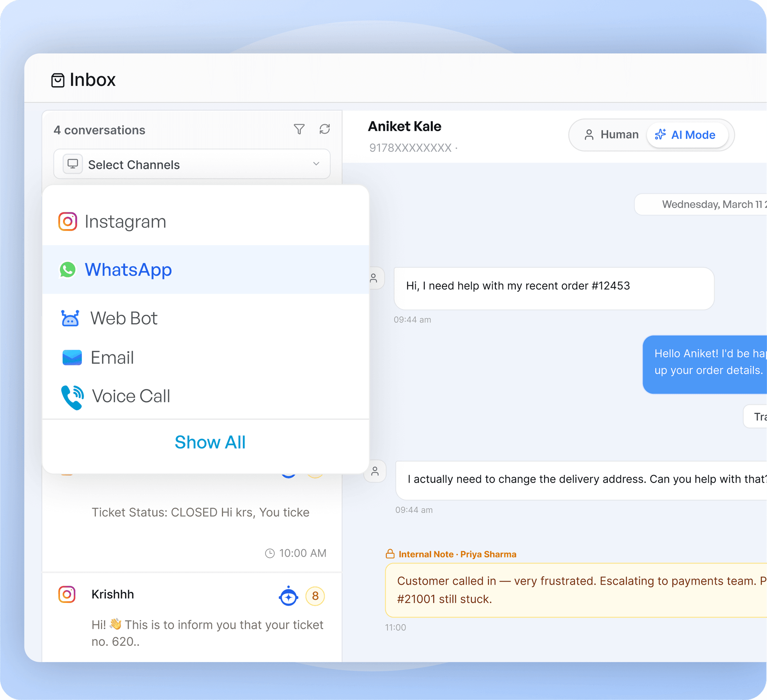Click the message about order #12453
Image resolution: width=767 pixels, height=700 pixels.
point(554,288)
